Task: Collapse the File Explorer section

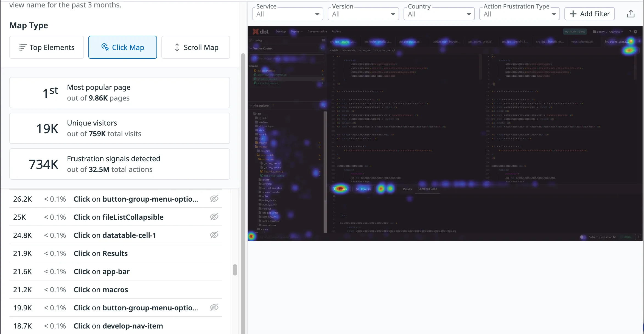Action: pyautogui.click(x=251, y=105)
